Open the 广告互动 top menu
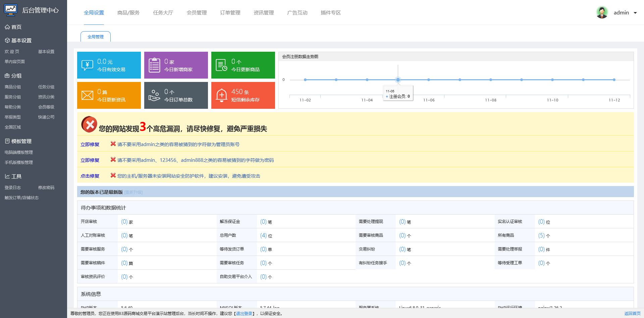644x318 pixels. 297,13
